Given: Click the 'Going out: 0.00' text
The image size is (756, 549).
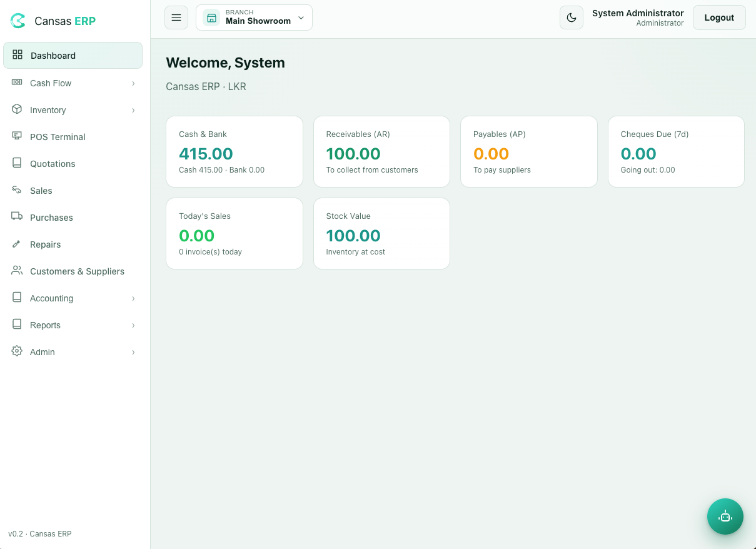Looking at the screenshot, I should pyautogui.click(x=648, y=170).
